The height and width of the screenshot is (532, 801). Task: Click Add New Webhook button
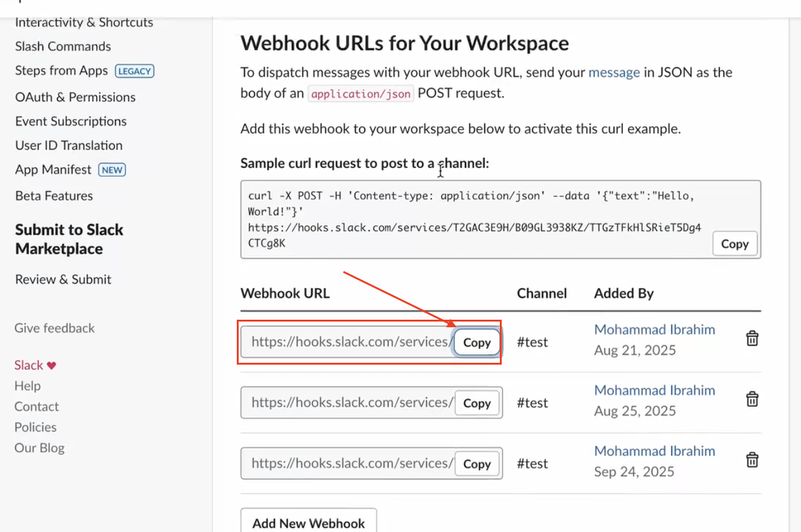click(x=309, y=523)
